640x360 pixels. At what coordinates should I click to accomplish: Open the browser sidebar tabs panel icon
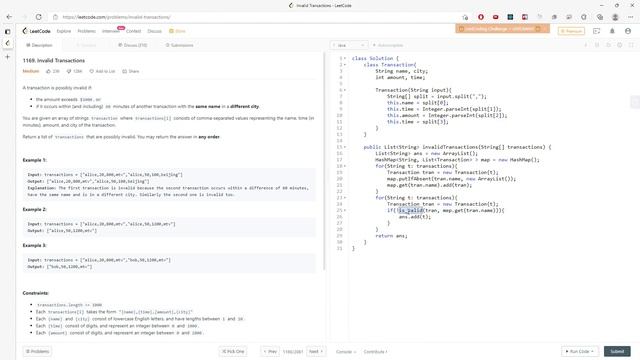7,31
